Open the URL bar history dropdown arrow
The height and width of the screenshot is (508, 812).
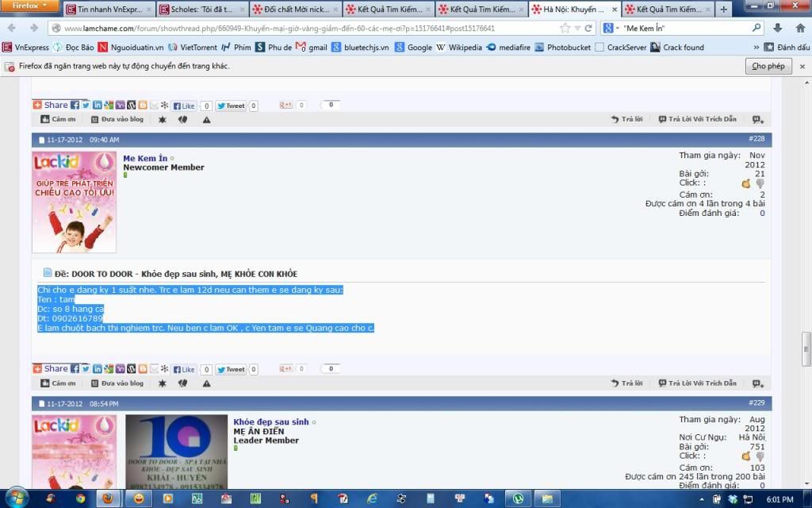577,28
